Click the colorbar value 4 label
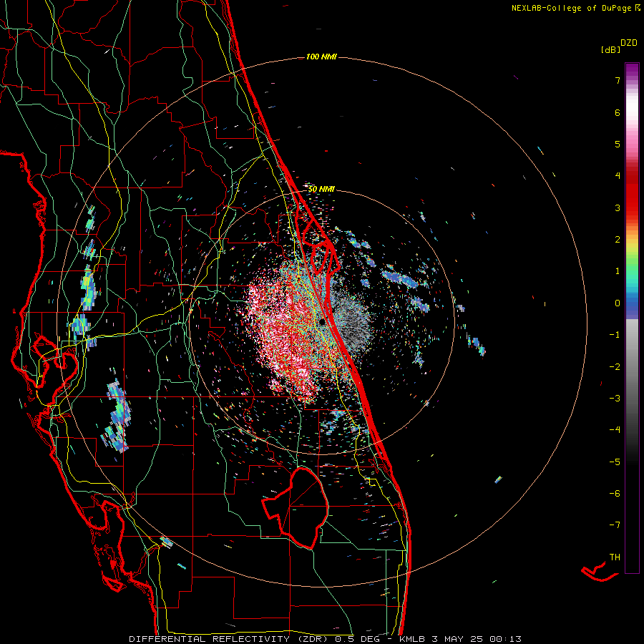 (x=618, y=176)
